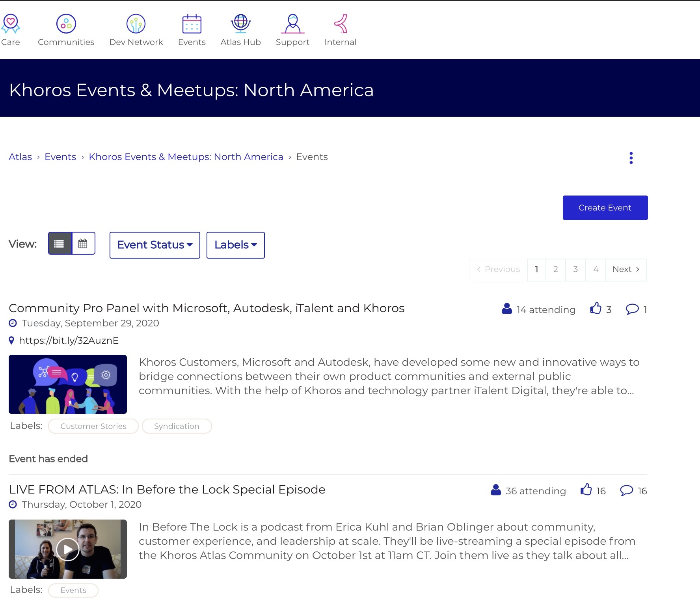Click thumbs-up icon with 3 likes
Viewport: 700px width, 611px height.
point(596,308)
